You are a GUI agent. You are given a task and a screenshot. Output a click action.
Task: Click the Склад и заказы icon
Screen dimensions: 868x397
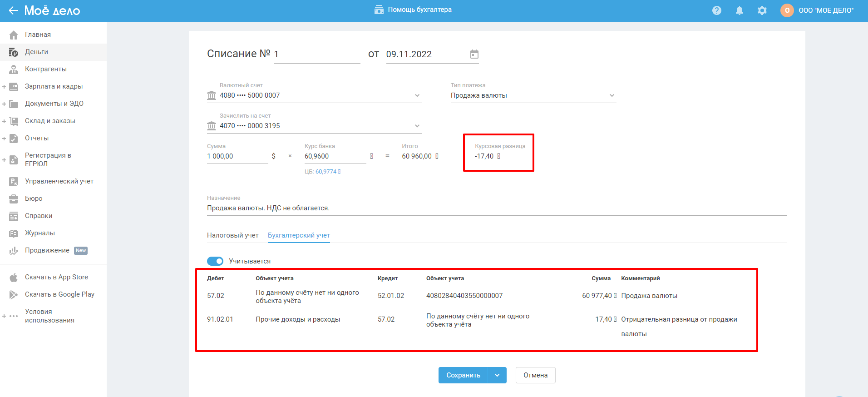[x=14, y=121]
